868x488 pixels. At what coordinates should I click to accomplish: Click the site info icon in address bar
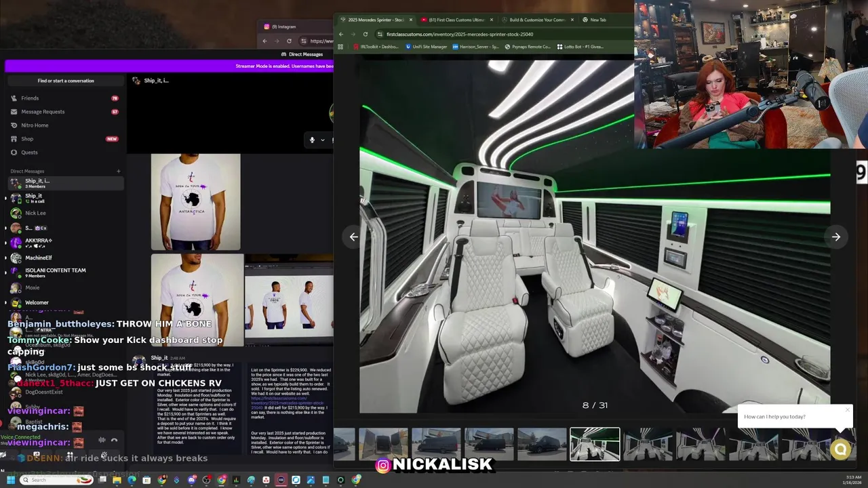point(380,34)
